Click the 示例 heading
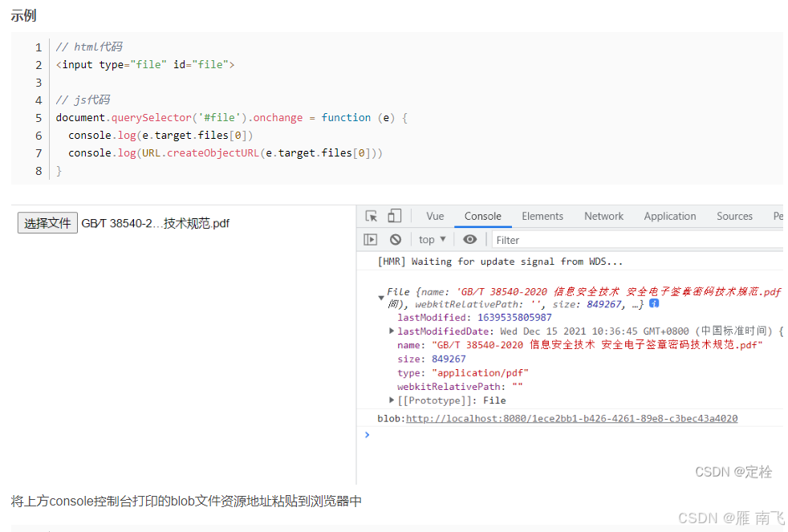 pos(23,15)
